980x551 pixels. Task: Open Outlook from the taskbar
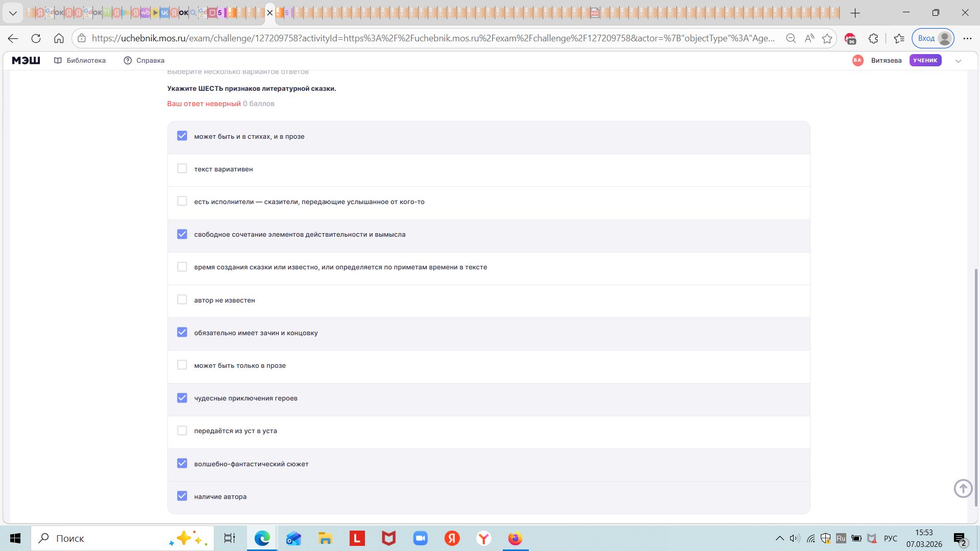point(293,538)
